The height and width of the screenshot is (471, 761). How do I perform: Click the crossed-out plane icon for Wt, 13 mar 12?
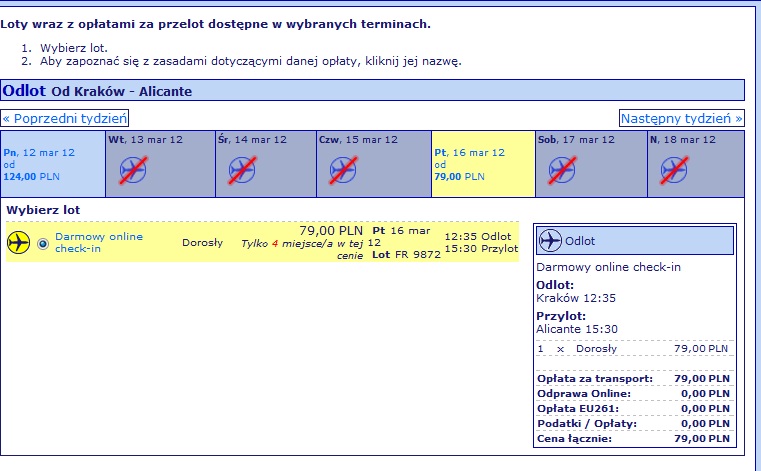pos(133,170)
